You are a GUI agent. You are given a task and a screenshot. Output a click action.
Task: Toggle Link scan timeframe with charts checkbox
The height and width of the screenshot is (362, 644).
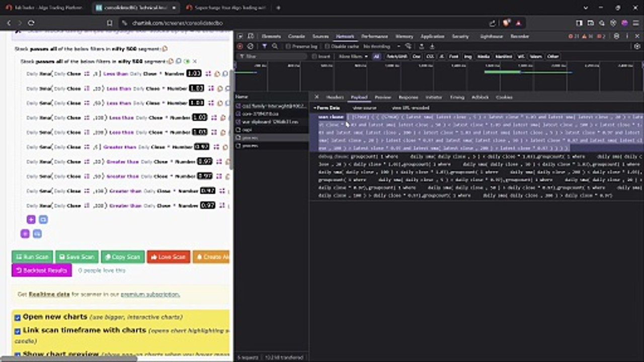[18, 331]
